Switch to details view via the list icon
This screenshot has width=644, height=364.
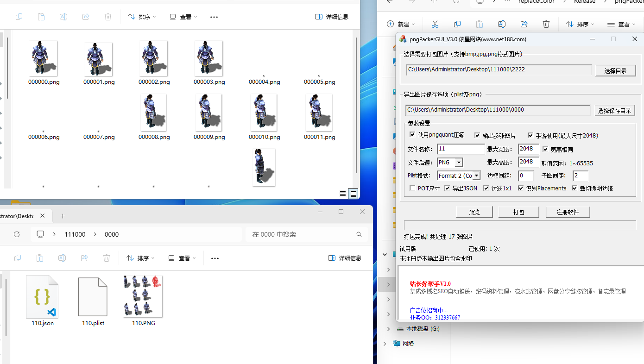342,194
